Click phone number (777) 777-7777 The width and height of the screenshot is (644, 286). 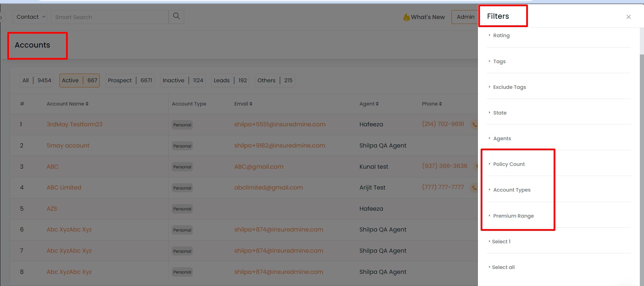[443, 187]
